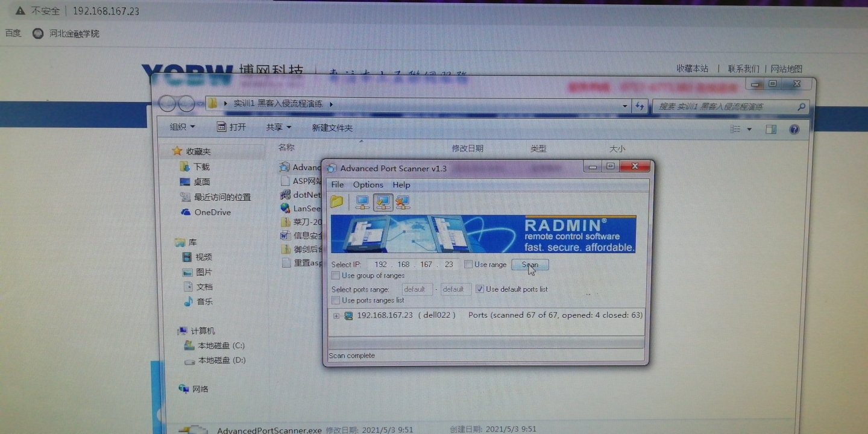The height and width of the screenshot is (434, 868).
Task: Click the Explorer help question mark icon
Action: click(794, 129)
